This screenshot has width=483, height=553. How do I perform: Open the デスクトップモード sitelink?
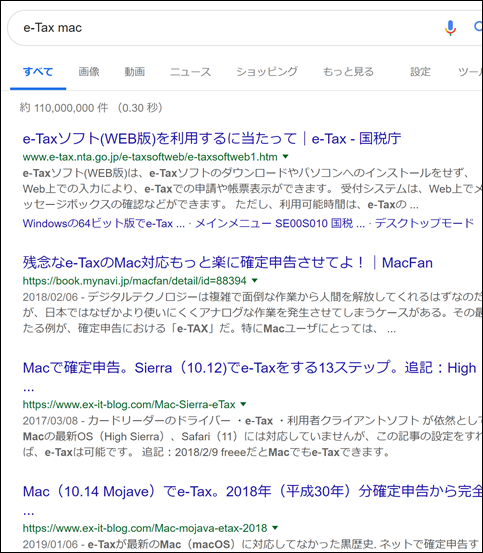tap(424, 223)
